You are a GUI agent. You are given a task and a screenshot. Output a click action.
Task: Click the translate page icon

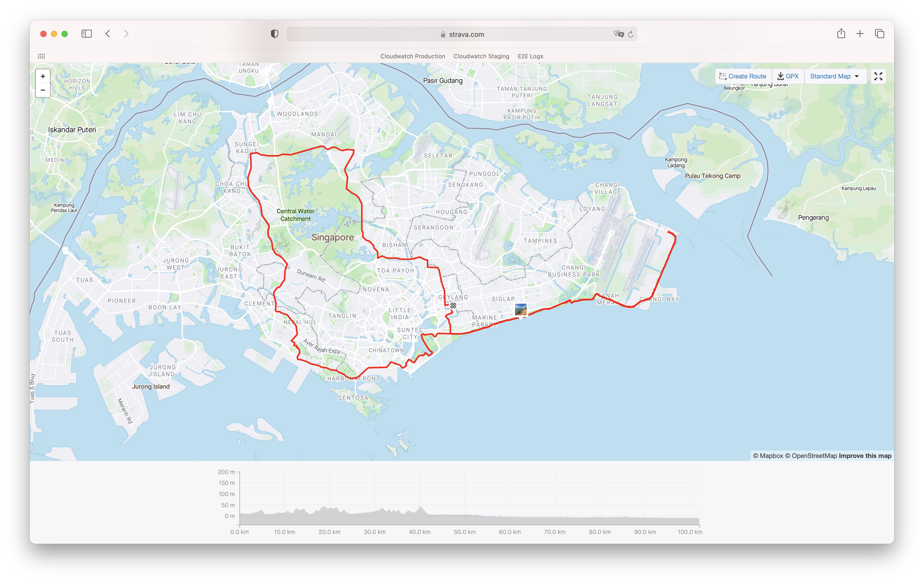pos(619,34)
